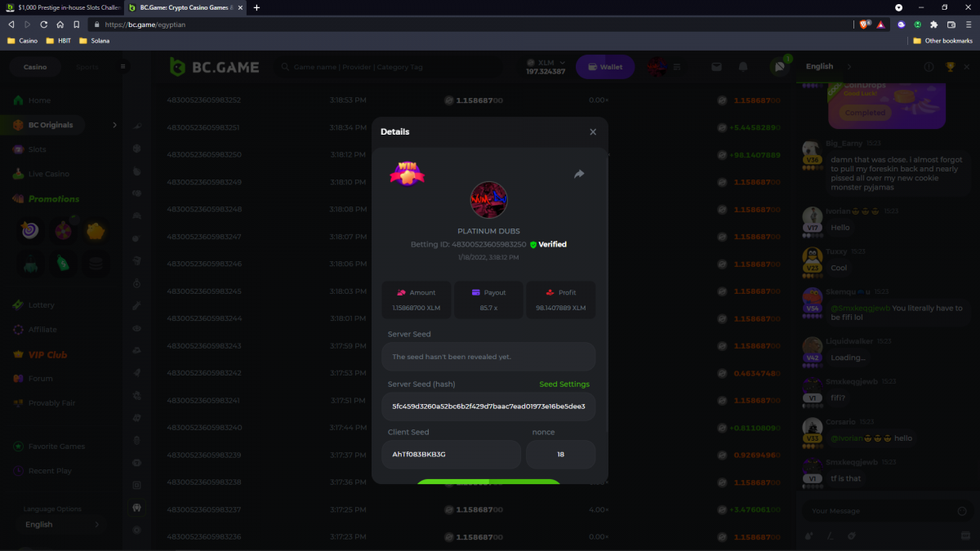Click the Brave Shields icon in address bar
The height and width of the screenshot is (551, 980).
click(865, 24)
